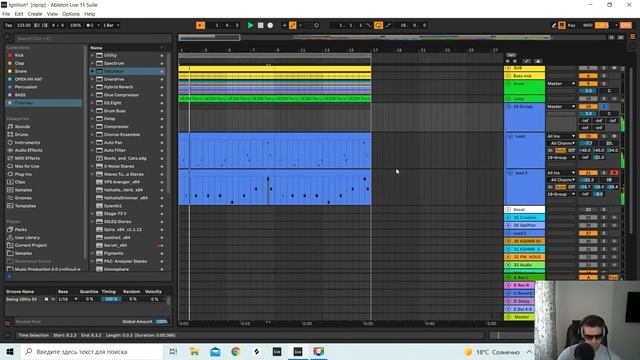The width and height of the screenshot is (640, 360).
Task: Arm the Arrangement Record button
Action: pos(270,25)
